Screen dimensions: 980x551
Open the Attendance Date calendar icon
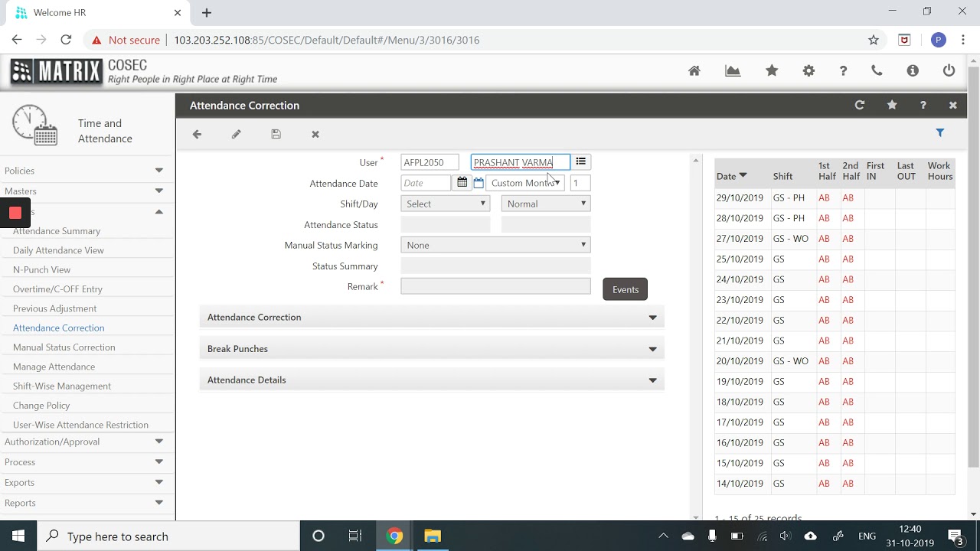tap(462, 182)
